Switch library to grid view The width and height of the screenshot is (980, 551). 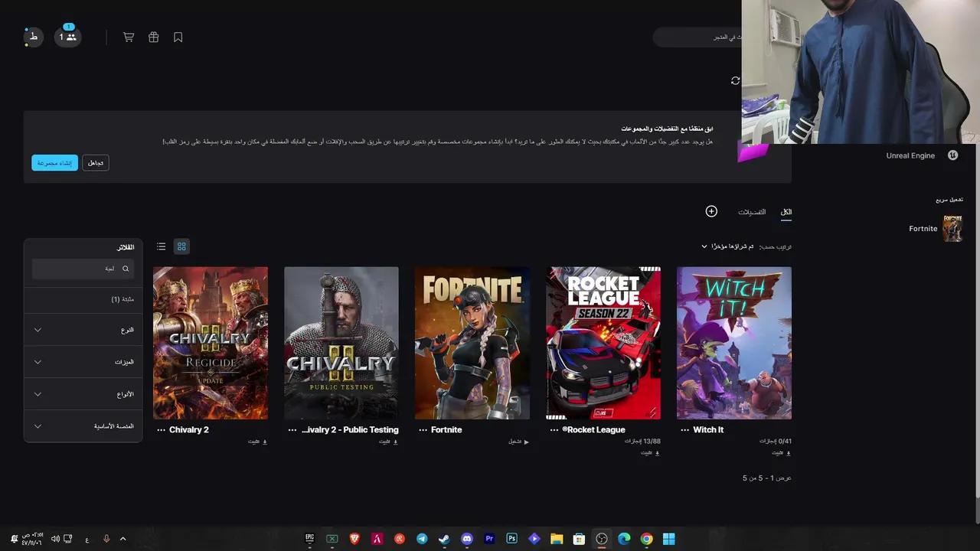pos(181,246)
